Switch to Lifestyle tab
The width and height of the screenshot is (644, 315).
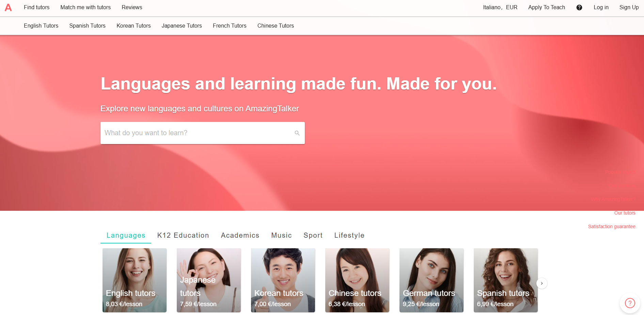pyautogui.click(x=349, y=236)
